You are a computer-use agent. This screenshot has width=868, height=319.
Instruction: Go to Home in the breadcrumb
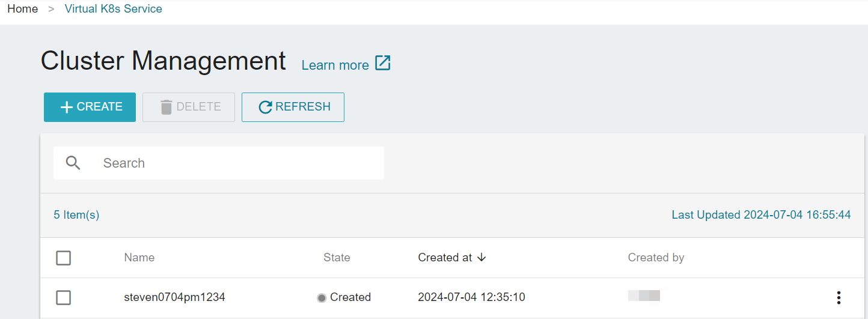(23, 9)
